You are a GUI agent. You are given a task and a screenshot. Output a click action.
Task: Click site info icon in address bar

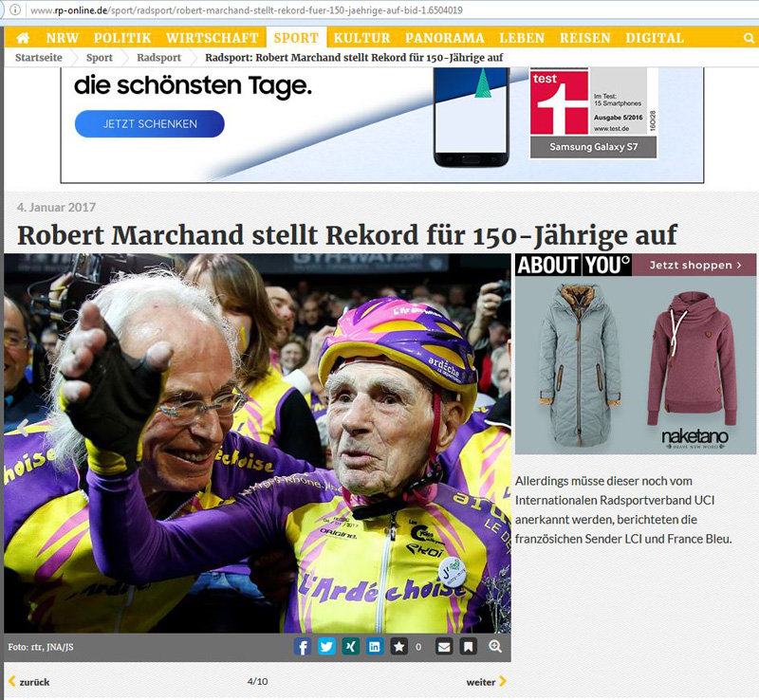(x=15, y=9)
